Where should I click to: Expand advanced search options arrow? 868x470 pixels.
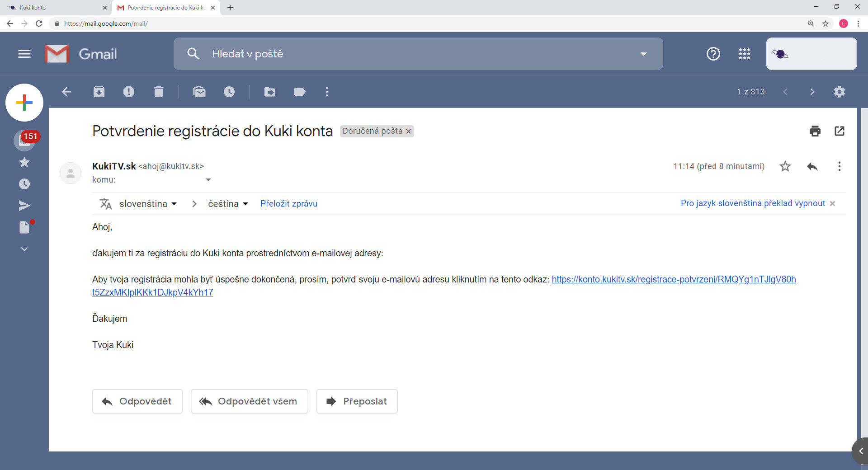pos(643,54)
